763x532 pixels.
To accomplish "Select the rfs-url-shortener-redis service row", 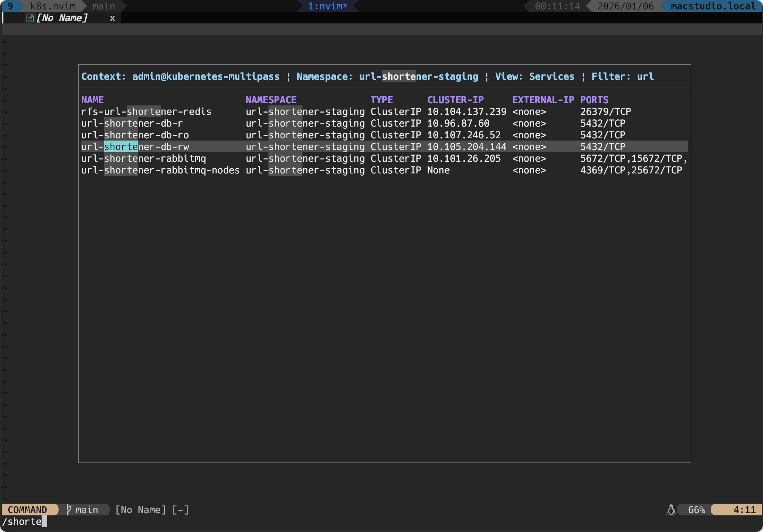I will click(x=146, y=111).
